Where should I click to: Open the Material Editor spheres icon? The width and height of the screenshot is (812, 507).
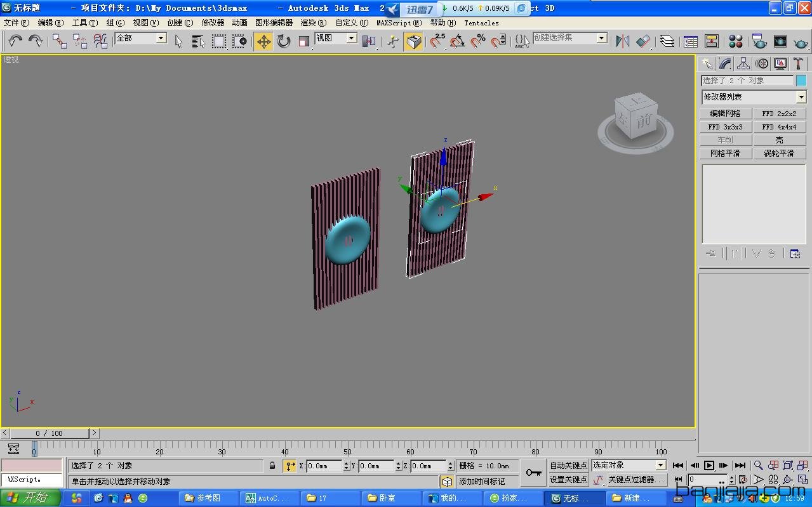click(736, 41)
